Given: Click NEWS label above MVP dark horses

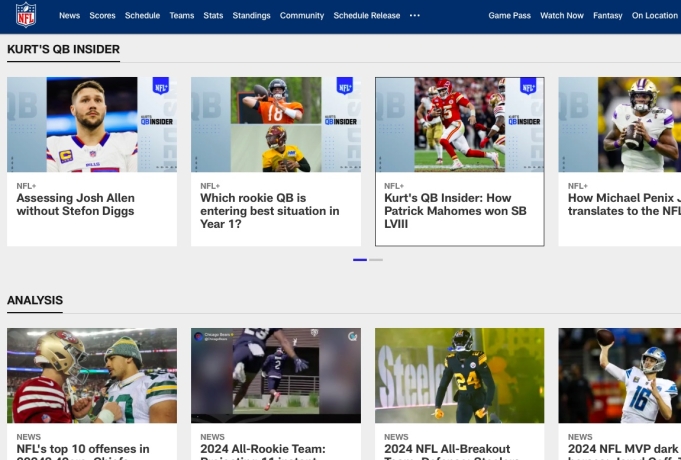Looking at the screenshot, I should click(580, 437).
